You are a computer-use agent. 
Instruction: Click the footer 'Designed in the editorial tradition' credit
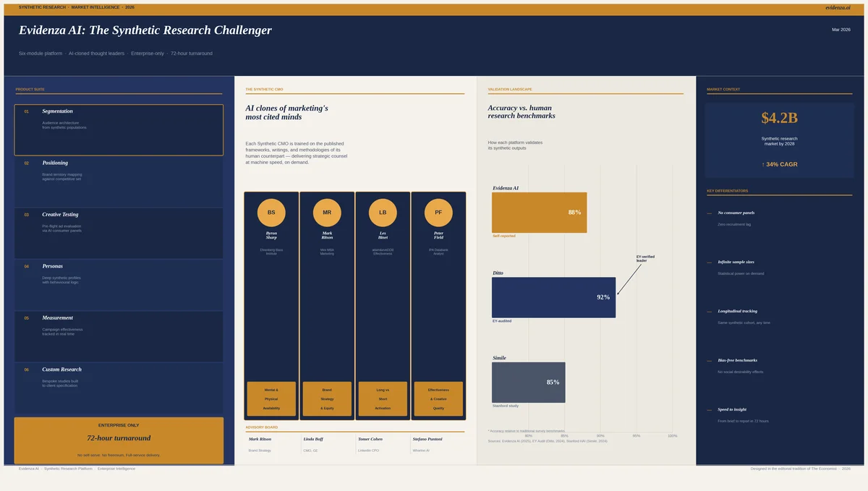(x=800, y=469)
